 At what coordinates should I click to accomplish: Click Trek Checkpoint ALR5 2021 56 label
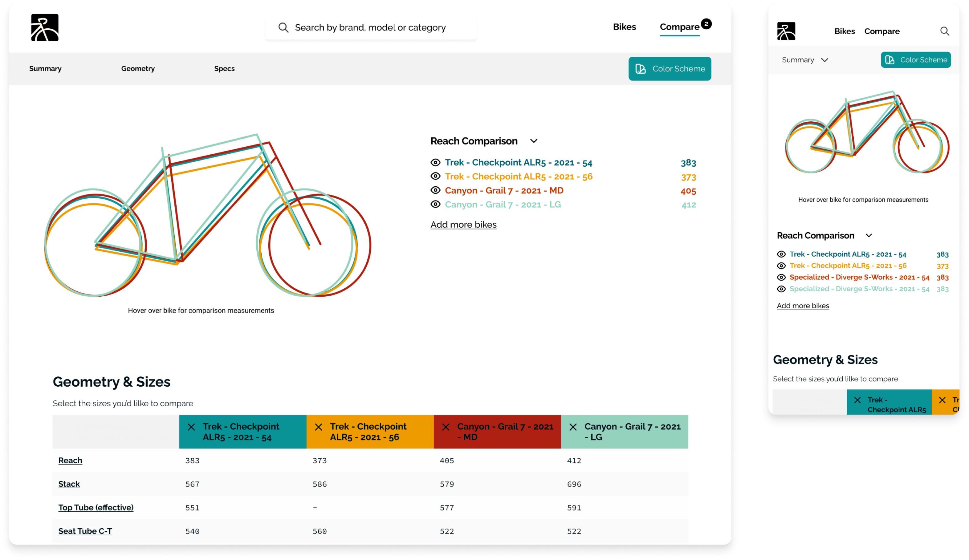[x=519, y=177]
